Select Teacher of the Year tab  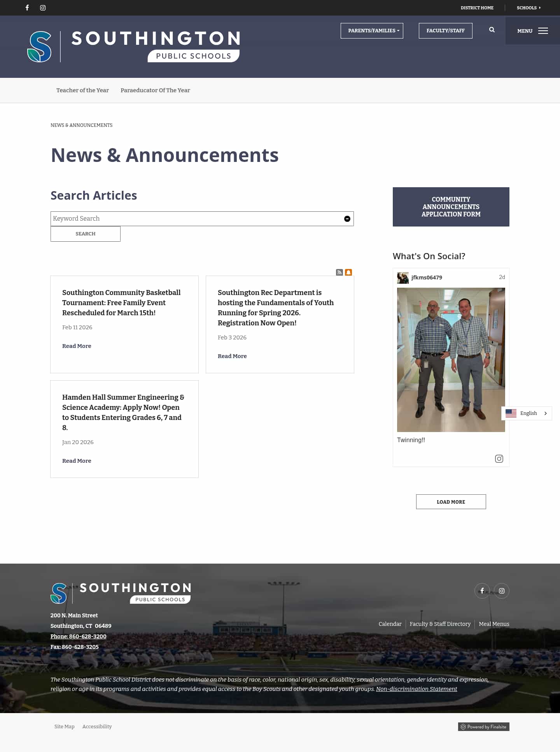click(82, 90)
